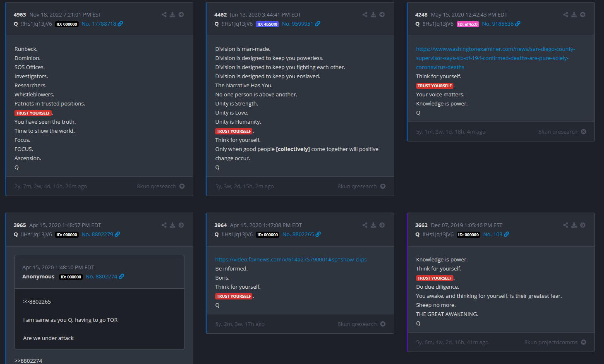Open the Fox News video link
Viewport: 604px width, 364px height.
pos(291,259)
